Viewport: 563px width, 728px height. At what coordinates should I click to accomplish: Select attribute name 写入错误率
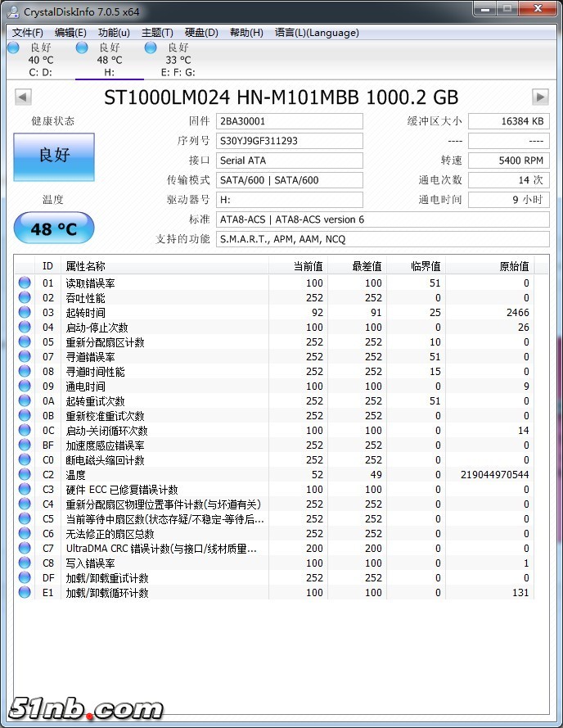(x=91, y=563)
